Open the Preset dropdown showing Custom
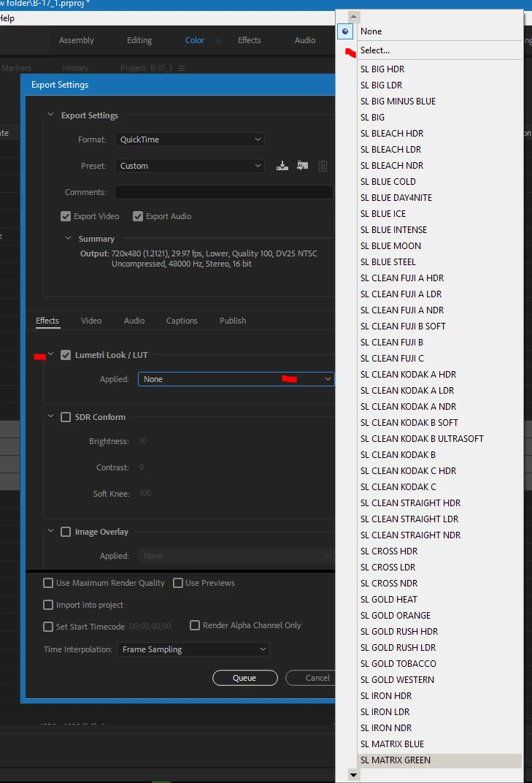The width and height of the screenshot is (532, 783). [189, 166]
